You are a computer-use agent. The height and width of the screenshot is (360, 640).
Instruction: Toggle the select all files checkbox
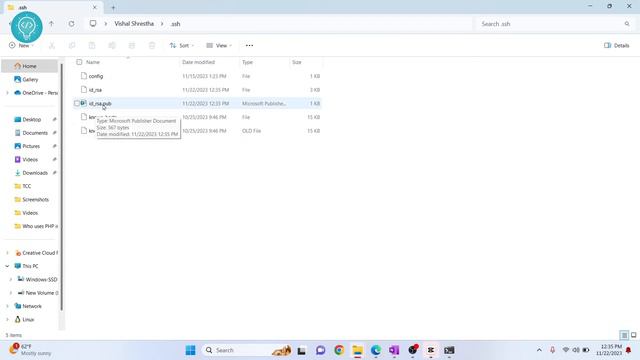79,62
